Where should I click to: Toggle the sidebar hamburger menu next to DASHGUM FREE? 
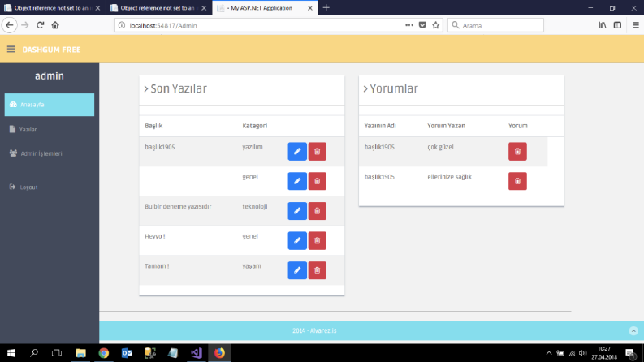coord(11,50)
